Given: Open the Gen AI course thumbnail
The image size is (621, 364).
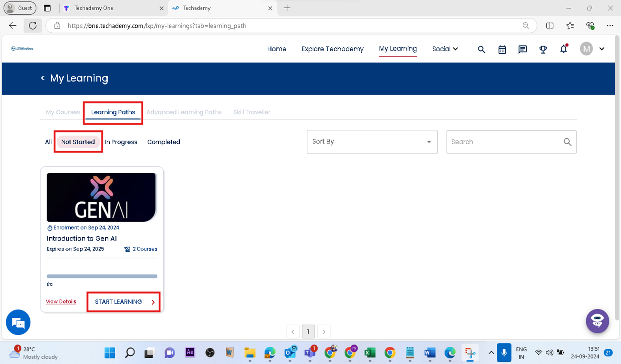Looking at the screenshot, I should (x=101, y=197).
